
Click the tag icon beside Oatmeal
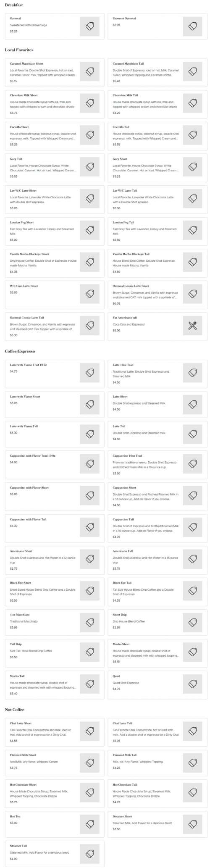(89, 26)
